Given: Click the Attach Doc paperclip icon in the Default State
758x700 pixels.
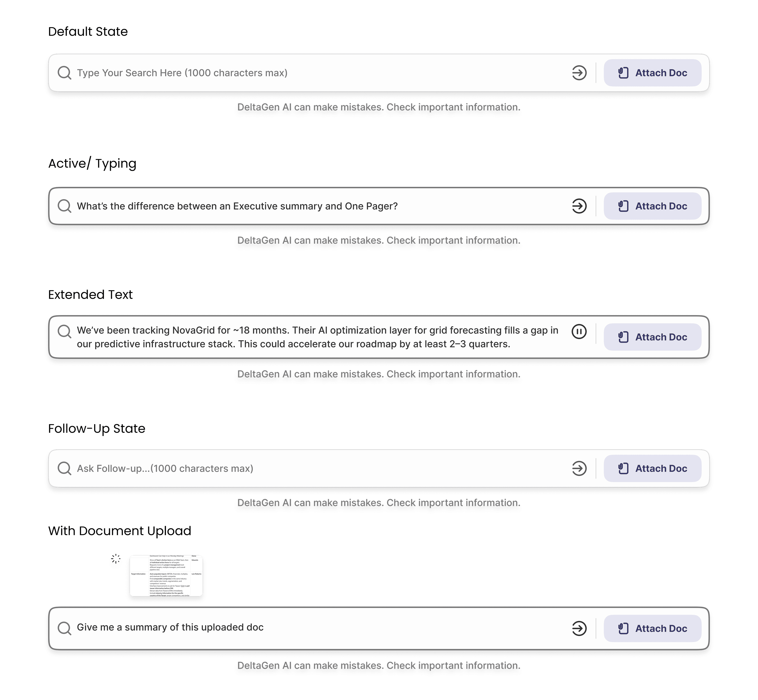Looking at the screenshot, I should (624, 73).
